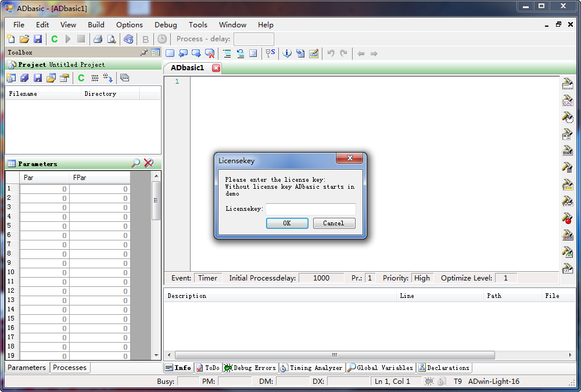Clear parameters with the red X magnifier icon

point(149,163)
